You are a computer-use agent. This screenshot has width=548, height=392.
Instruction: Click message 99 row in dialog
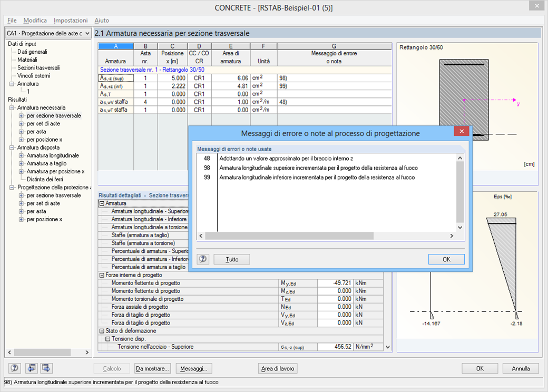coord(326,177)
